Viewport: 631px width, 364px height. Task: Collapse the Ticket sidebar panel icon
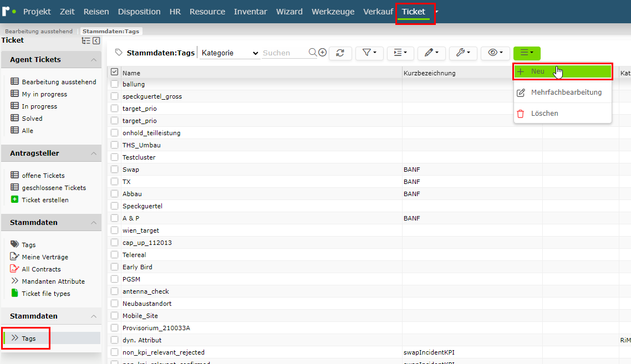[x=96, y=40]
